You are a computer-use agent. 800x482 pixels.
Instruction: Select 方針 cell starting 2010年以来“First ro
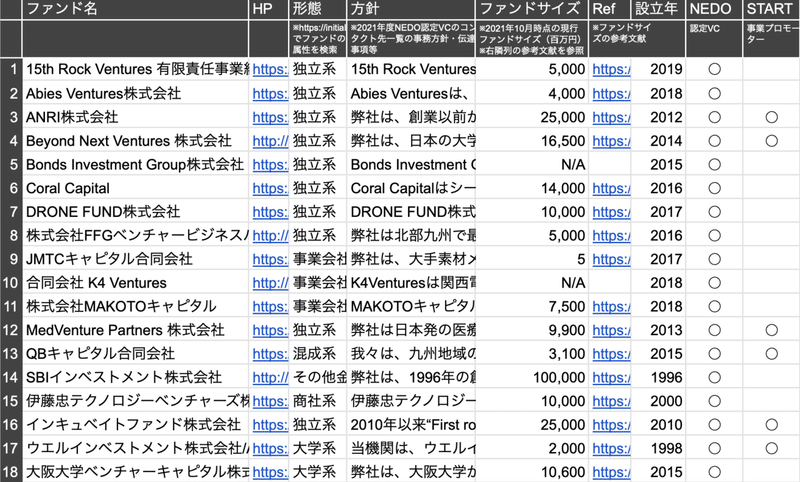[411, 425]
